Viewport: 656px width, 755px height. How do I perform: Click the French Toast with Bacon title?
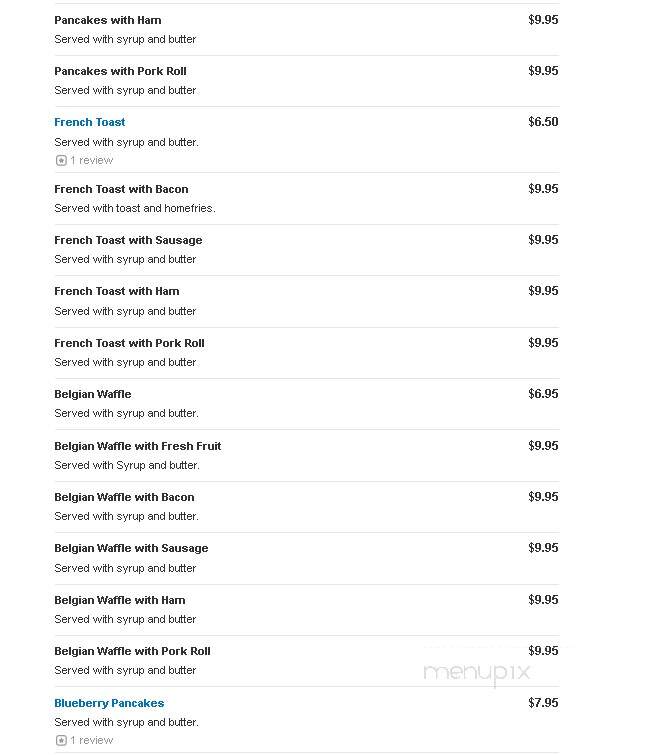[121, 189]
